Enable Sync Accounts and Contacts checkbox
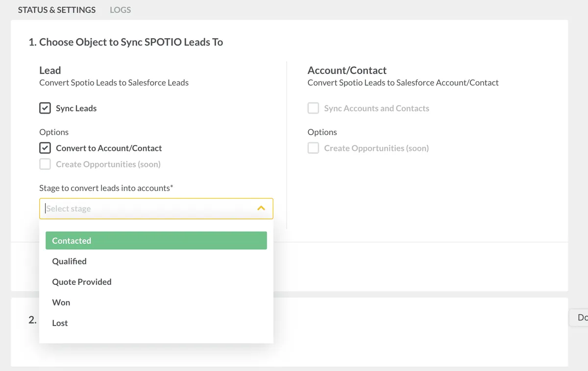 [313, 108]
